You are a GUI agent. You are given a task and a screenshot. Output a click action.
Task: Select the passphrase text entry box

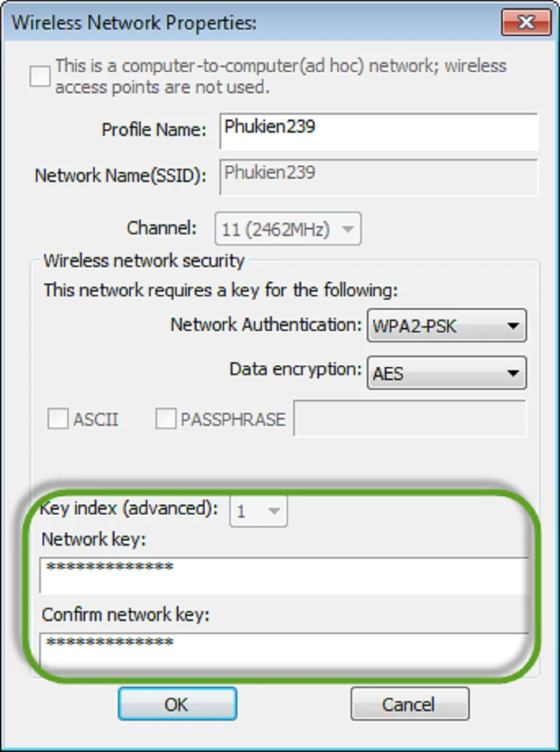[x=410, y=419]
